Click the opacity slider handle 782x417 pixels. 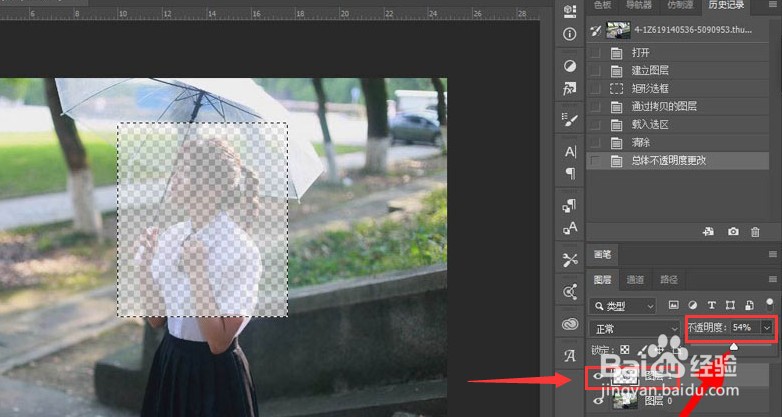point(734,346)
